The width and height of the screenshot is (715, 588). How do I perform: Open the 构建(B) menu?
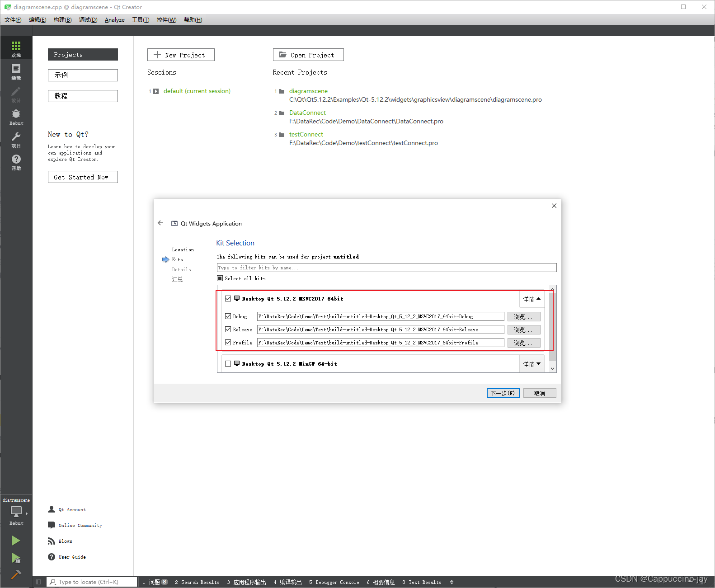pyautogui.click(x=62, y=20)
